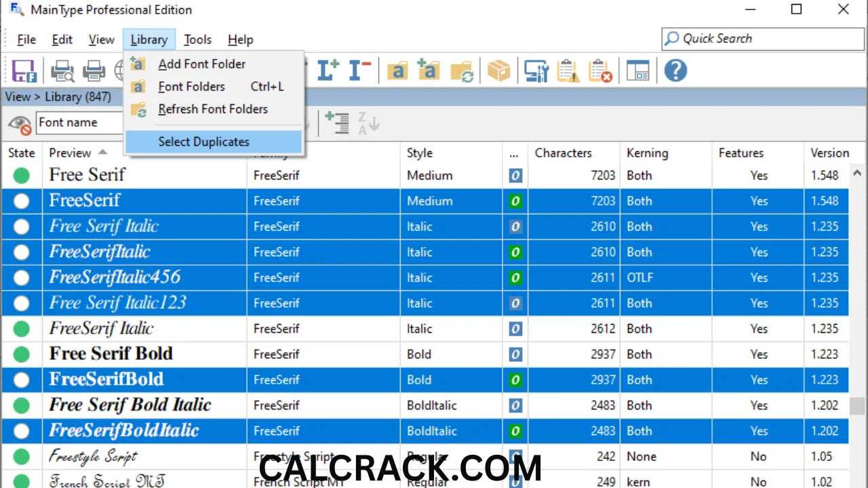Click the Install font I+ icon
Image resolution: width=868 pixels, height=488 pixels.
click(x=328, y=70)
